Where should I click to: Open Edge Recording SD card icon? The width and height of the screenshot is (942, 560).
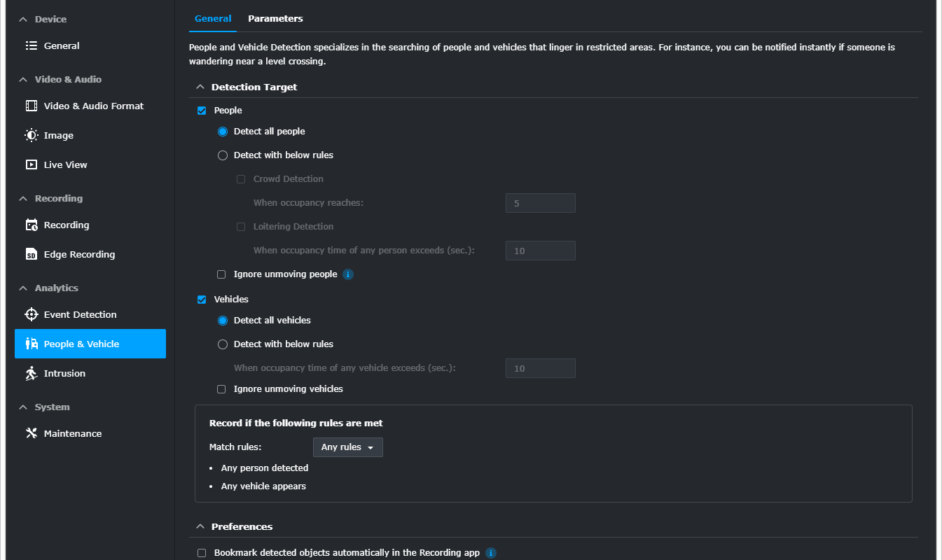(31, 254)
